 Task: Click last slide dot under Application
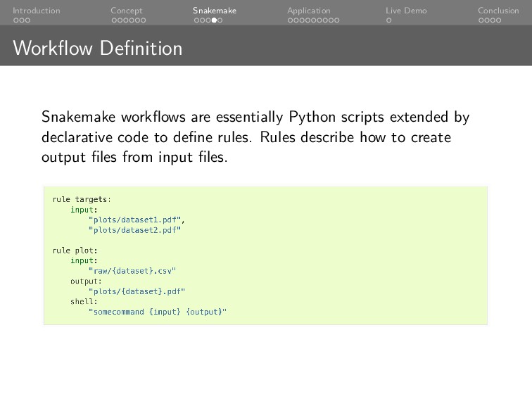337,20
